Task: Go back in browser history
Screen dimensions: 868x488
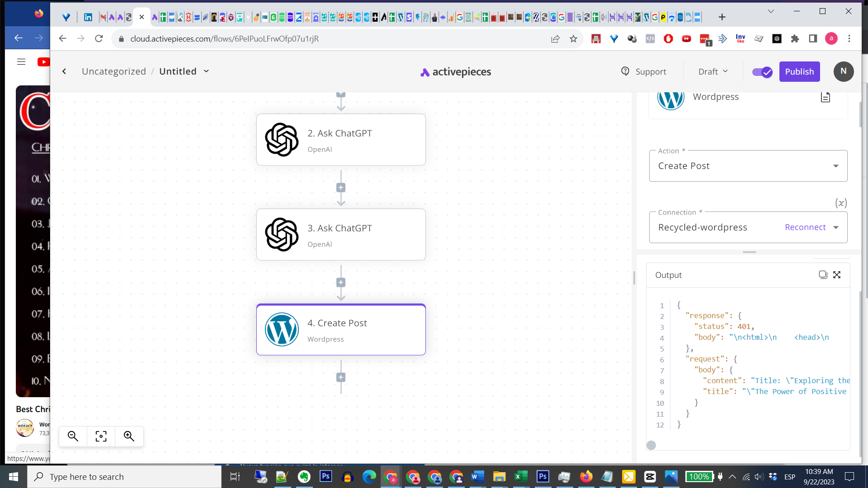Action: (63, 39)
